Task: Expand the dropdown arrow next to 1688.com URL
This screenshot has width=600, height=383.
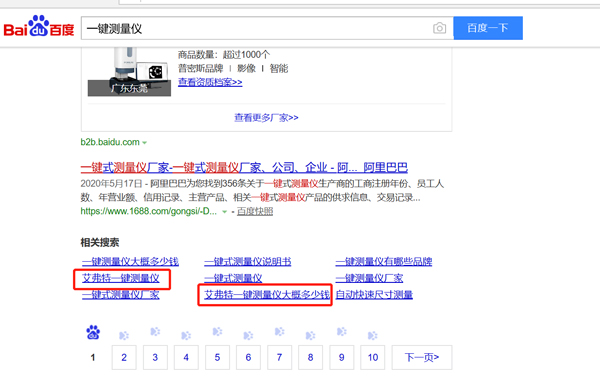Action: pos(225,212)
